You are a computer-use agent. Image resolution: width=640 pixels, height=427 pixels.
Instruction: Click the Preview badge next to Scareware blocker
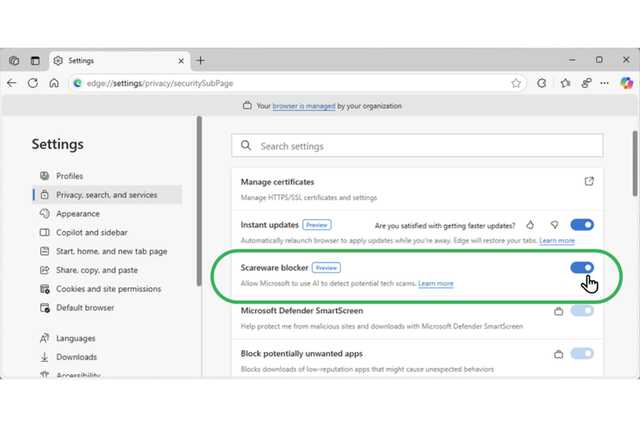point(326,268)
